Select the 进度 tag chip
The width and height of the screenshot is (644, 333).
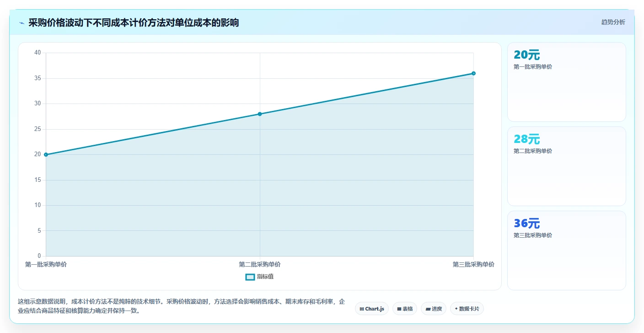pyautogui.click(x=434, y=309)
